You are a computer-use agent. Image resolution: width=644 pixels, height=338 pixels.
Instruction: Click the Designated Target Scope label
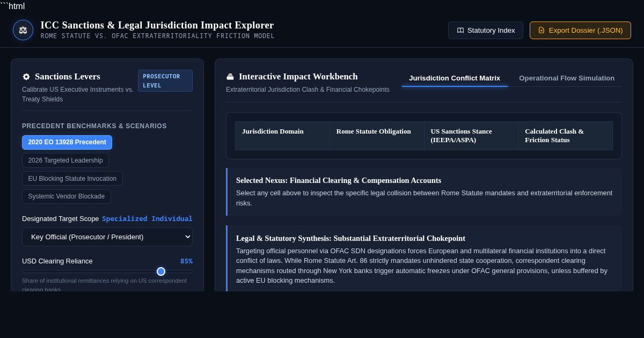click(61, 219)
